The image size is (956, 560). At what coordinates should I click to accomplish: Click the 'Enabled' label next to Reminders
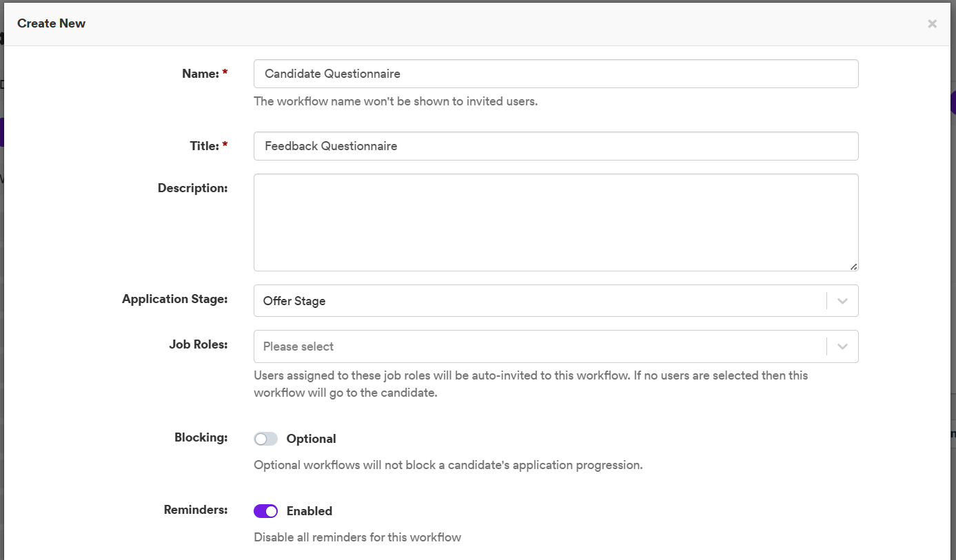point(309,511)
